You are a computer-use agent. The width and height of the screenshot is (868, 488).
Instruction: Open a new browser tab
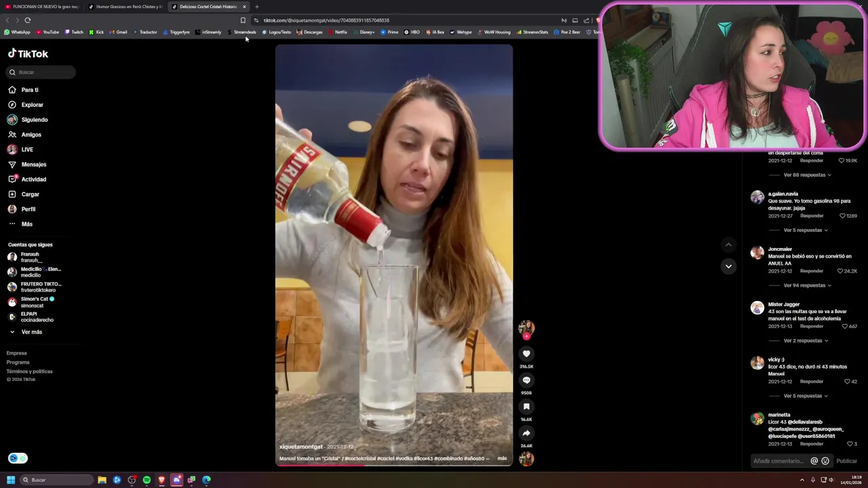(257, 7)
